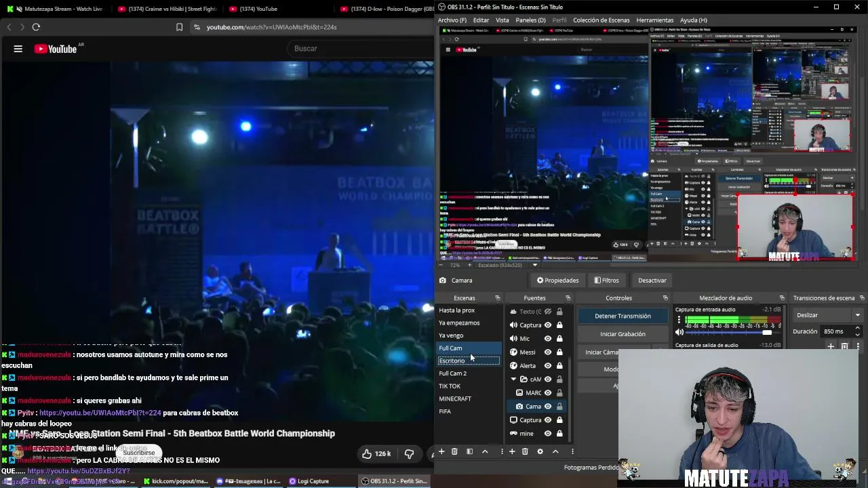Open the Ayuda menu in OBS
This screenshot has height=488, width=868.
693,20
